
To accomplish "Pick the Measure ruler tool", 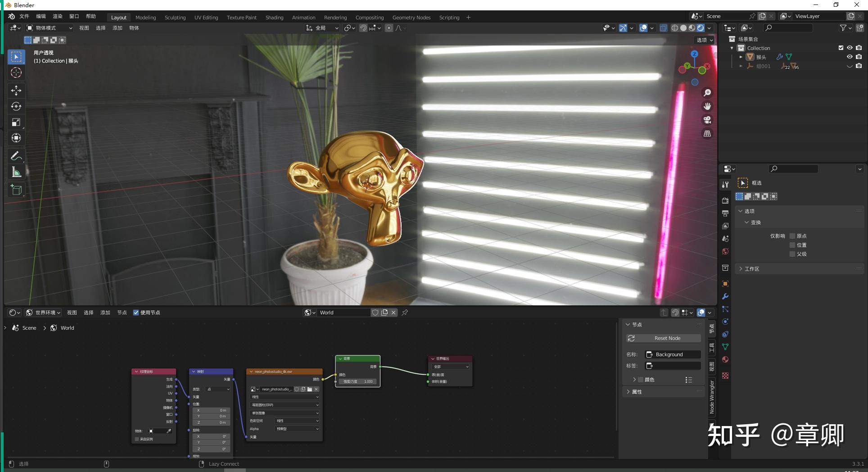I will [16, 172].
